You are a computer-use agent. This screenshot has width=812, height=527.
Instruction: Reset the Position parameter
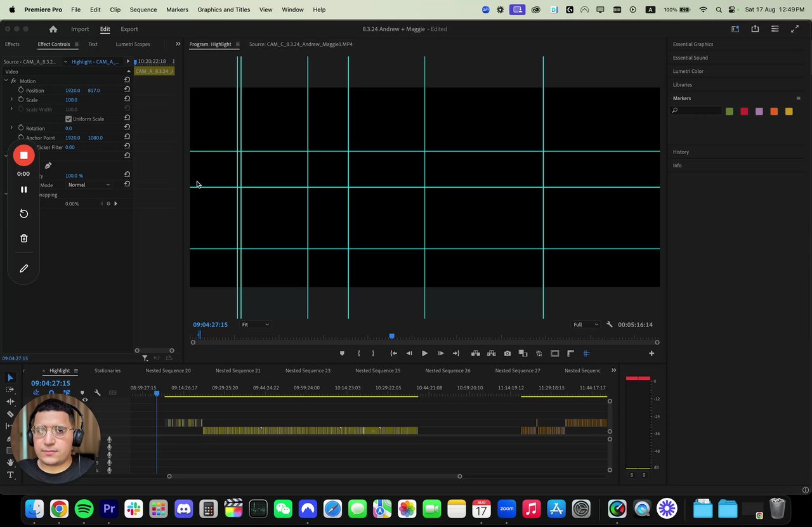(x=127, y=90)
